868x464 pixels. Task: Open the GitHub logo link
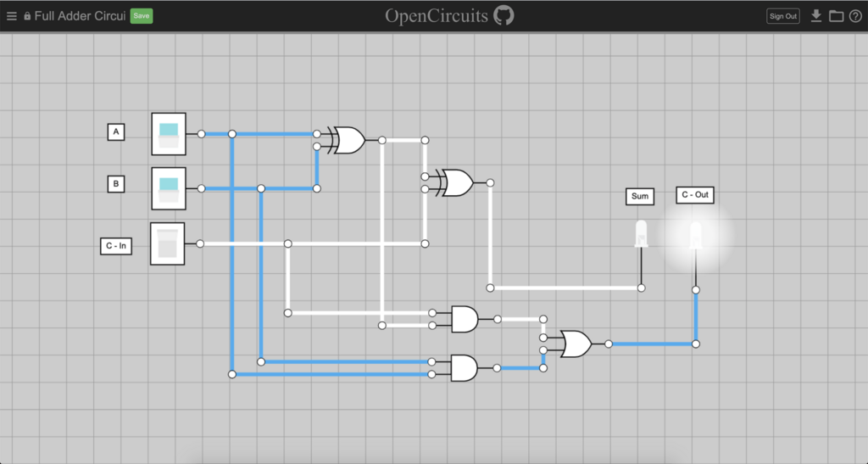click(504, 15)
